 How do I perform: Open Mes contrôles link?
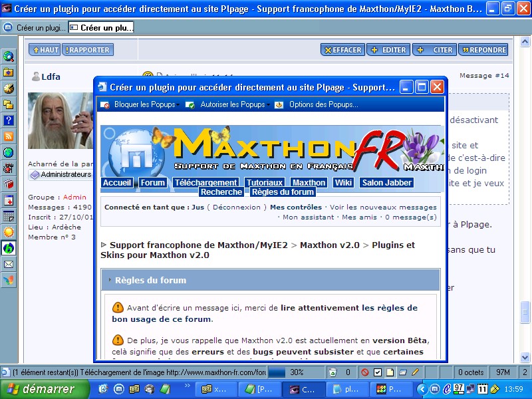[296, 207]
